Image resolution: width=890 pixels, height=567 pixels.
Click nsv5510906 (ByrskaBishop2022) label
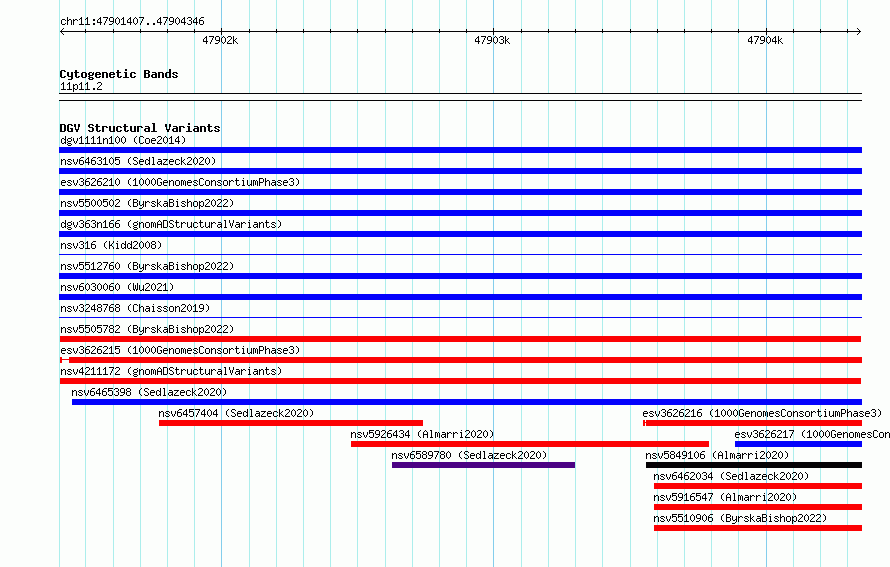pyautogui.click(x=740, y=518)
